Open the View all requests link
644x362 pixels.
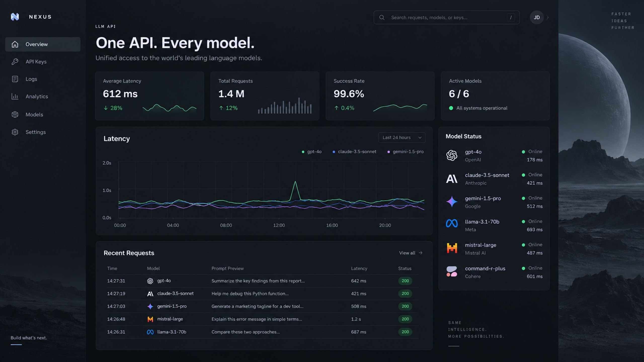411,253
